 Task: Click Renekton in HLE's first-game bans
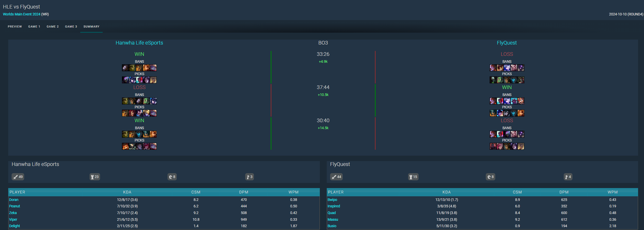click(x=139, y=68)
